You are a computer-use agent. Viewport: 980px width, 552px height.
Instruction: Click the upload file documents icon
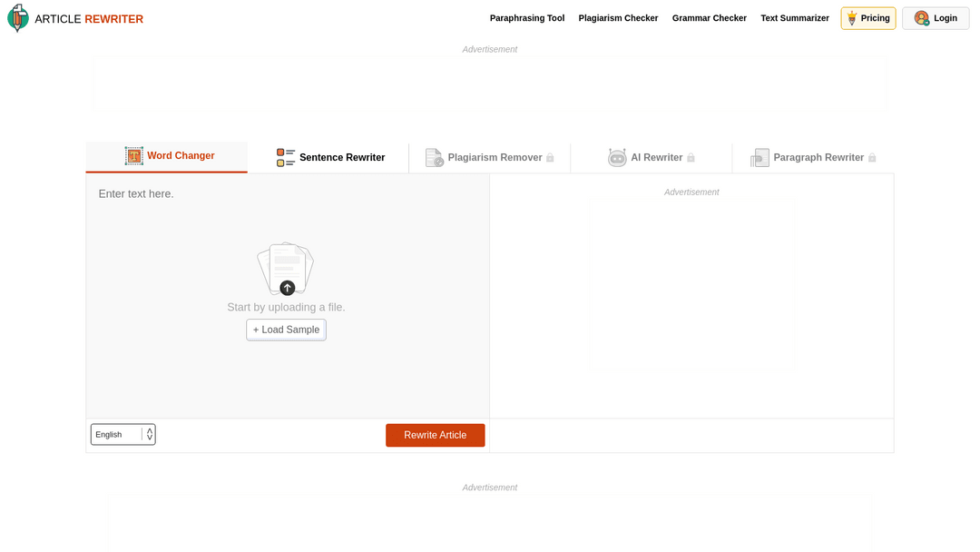point(286,269)
